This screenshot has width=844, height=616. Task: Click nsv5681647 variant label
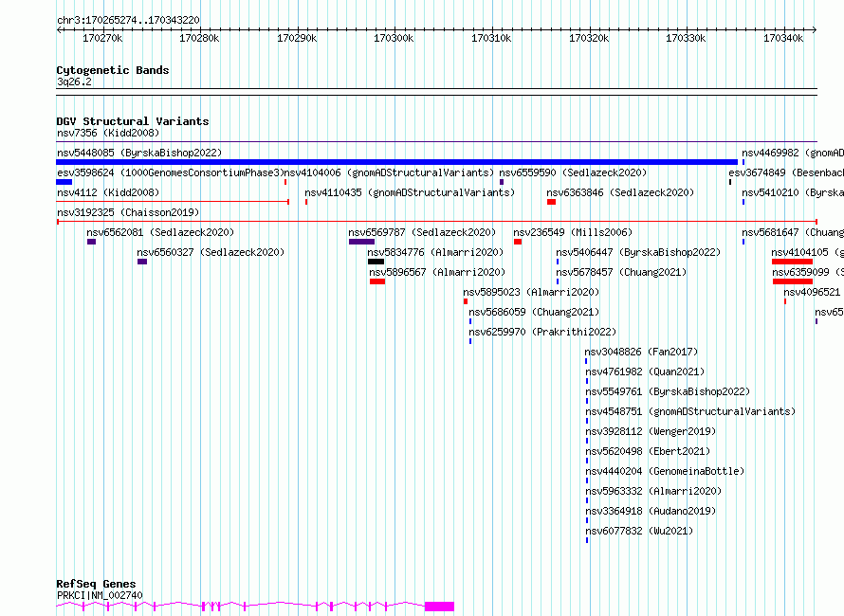pos(793,232)
